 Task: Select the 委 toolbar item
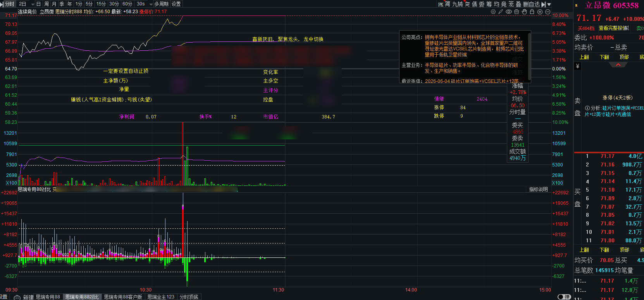coord(482,4)
